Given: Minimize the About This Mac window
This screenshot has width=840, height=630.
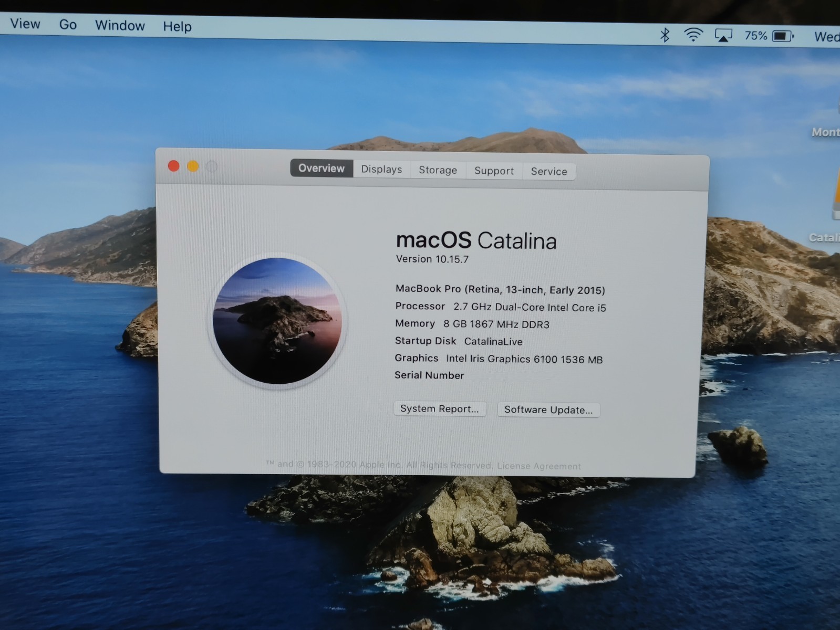Looking at the screenshot, I should pyautogui.click(x=193, y=166).
